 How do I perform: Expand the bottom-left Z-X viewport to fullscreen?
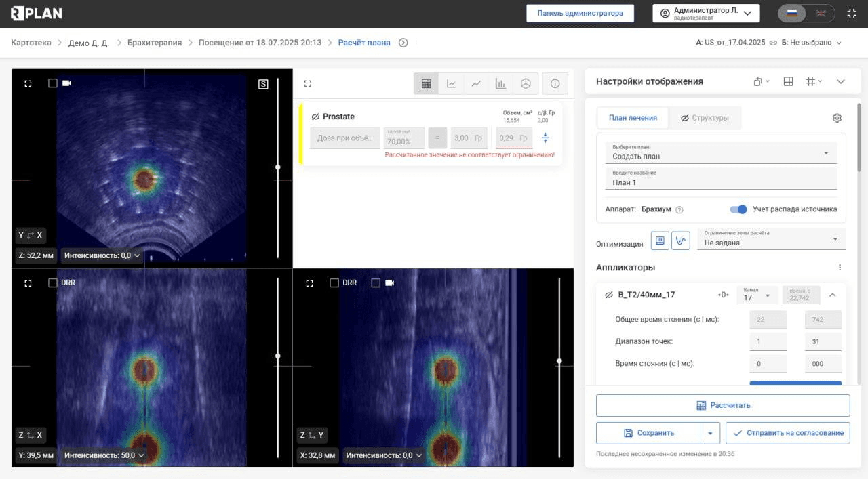(x=28, y=283)
